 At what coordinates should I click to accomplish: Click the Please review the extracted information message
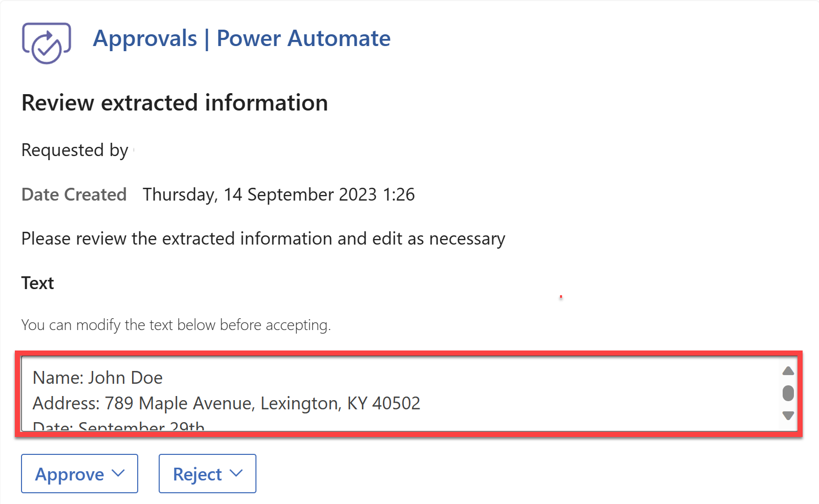[263, 239]
